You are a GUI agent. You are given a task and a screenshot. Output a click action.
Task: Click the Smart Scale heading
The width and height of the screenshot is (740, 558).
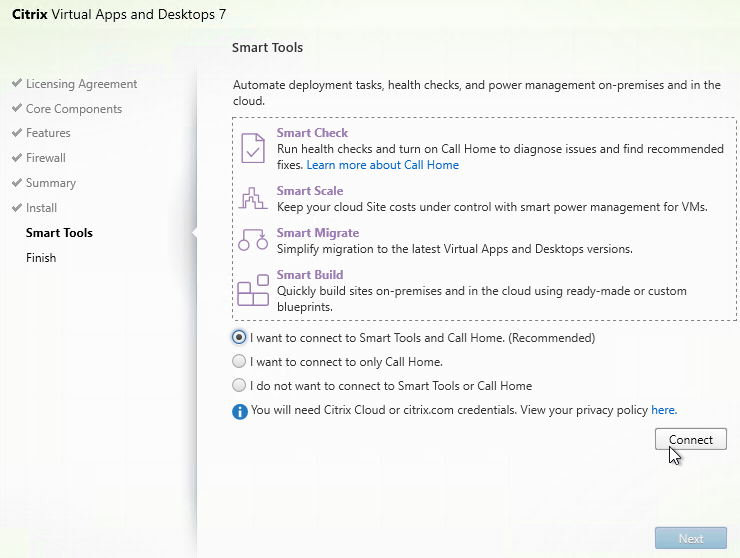(x=310, y=191)
